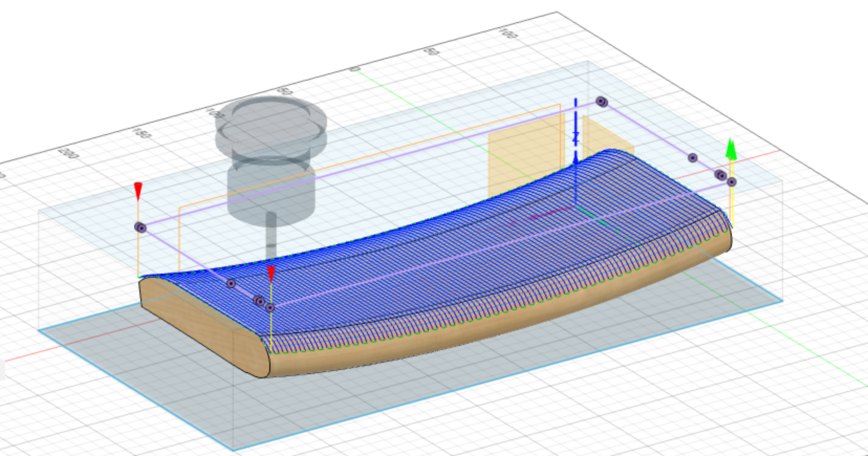
Task: Click the purple node on the left orange vertical line
Action: coord(140,227)
